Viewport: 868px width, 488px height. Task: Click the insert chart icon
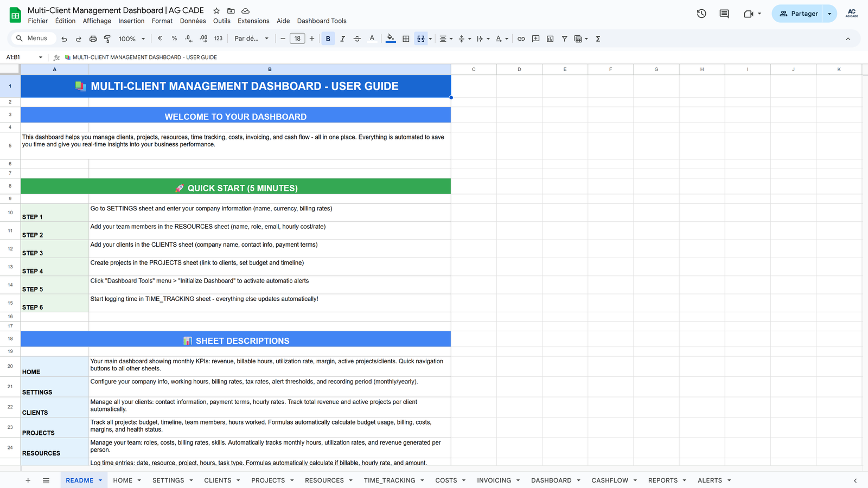[x=550, y=38]
